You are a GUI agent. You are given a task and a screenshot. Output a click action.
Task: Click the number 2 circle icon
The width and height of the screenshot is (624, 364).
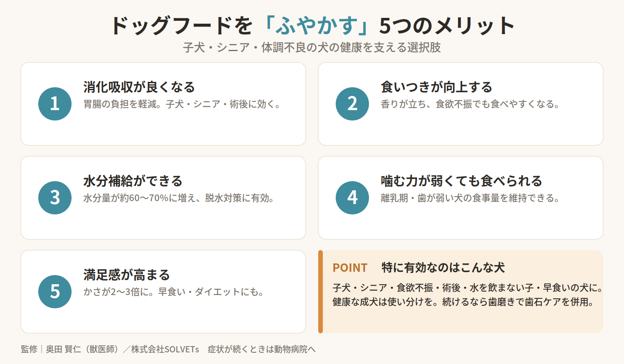[352, 104]
